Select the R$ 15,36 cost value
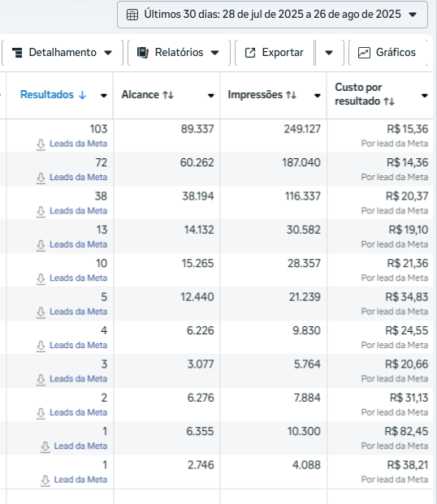 coord(408,129)
